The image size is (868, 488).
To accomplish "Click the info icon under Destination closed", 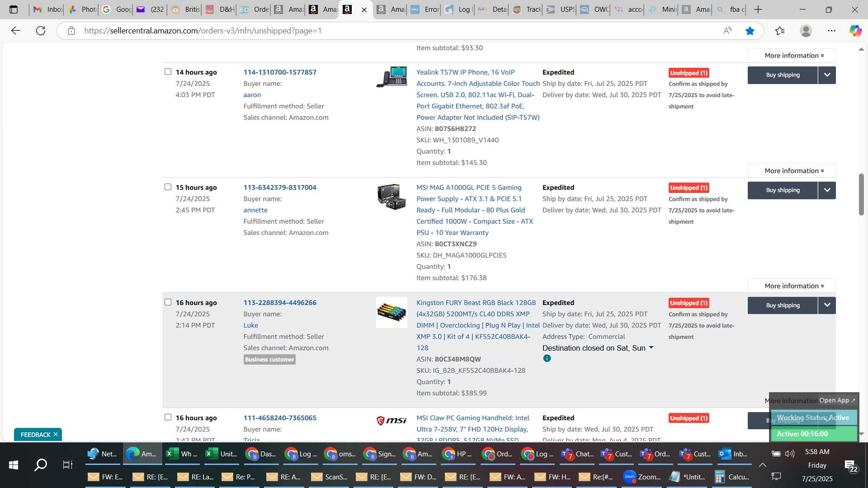I will (x=547, y=358).
